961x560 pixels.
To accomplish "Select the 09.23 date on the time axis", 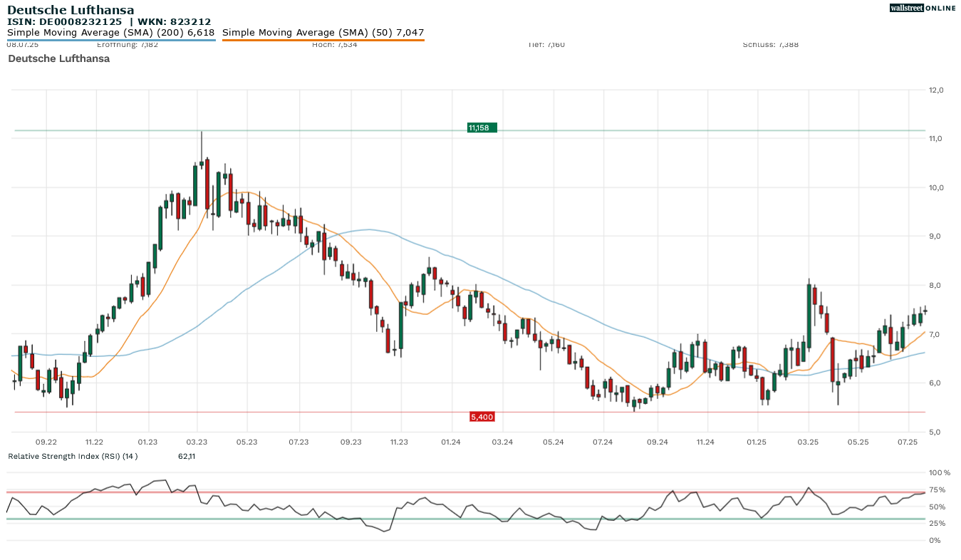I will (351, 442).
